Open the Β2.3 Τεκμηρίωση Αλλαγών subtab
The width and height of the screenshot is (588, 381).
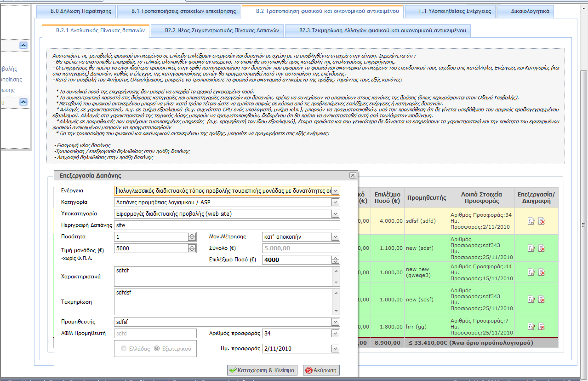tap(377, 31)
